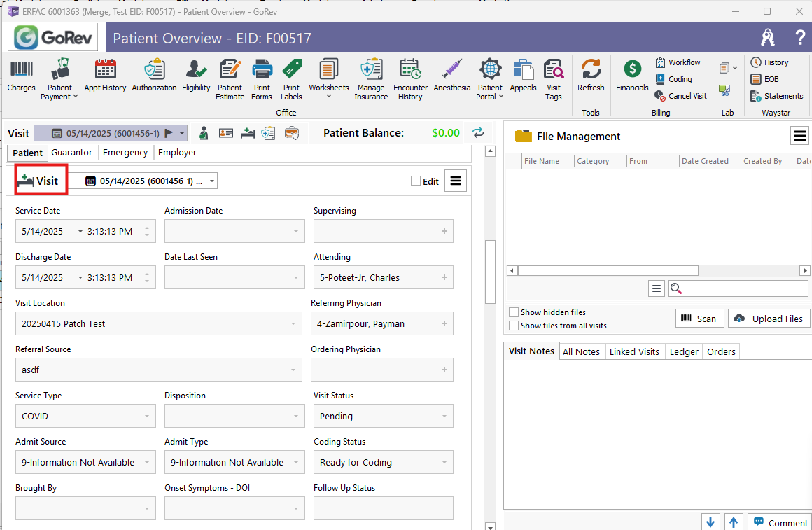Screen dimensions: 812x530
Task: Click the briefcase shield icon in Visit bar
Action: [x=292, y=133]
